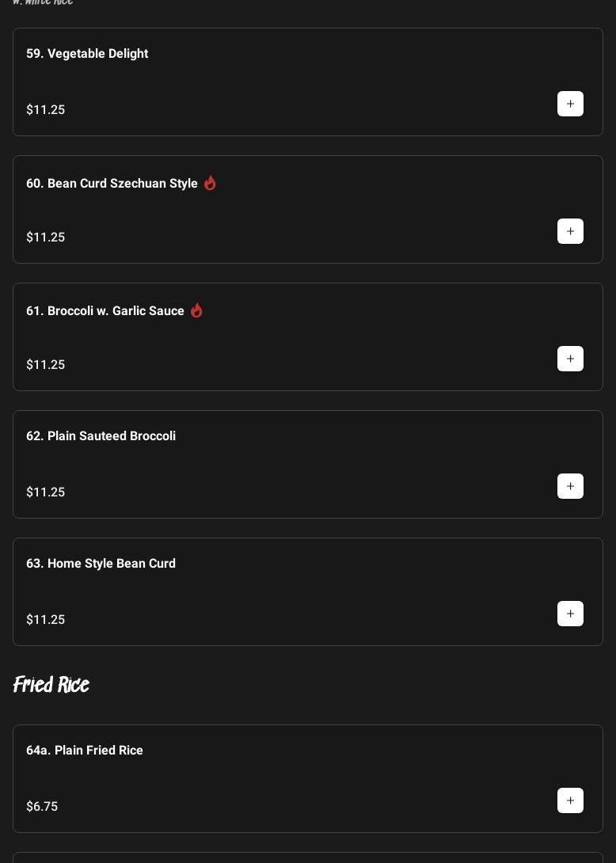
Task: Add Plain Fried Rice to cart
Action: (x=570, y=800)
